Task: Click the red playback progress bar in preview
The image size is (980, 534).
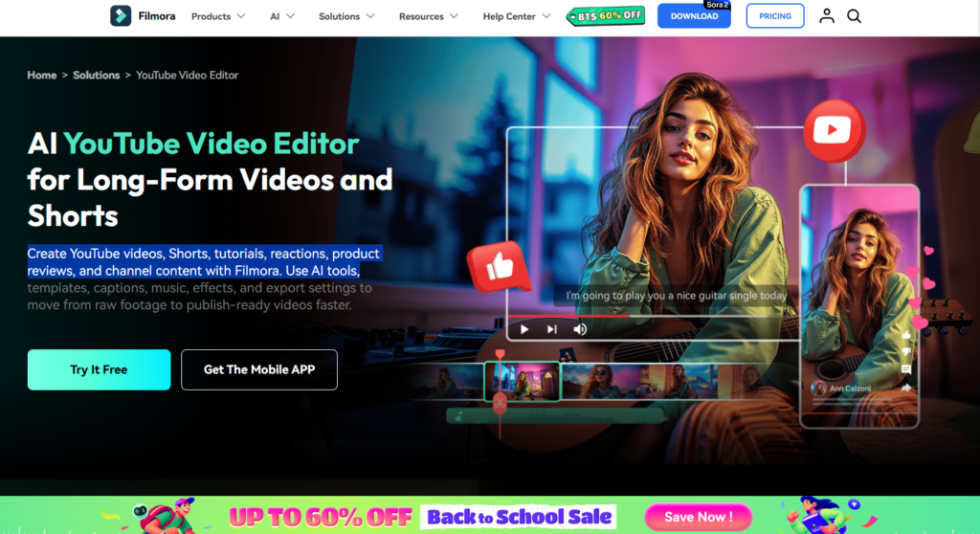Action: click(569, 317)
